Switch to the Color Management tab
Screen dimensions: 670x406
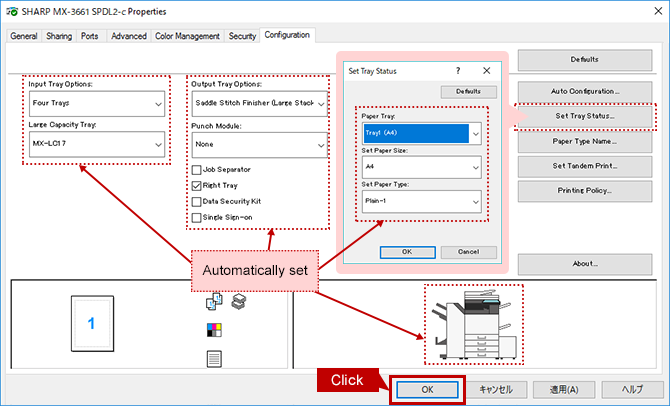187,36
